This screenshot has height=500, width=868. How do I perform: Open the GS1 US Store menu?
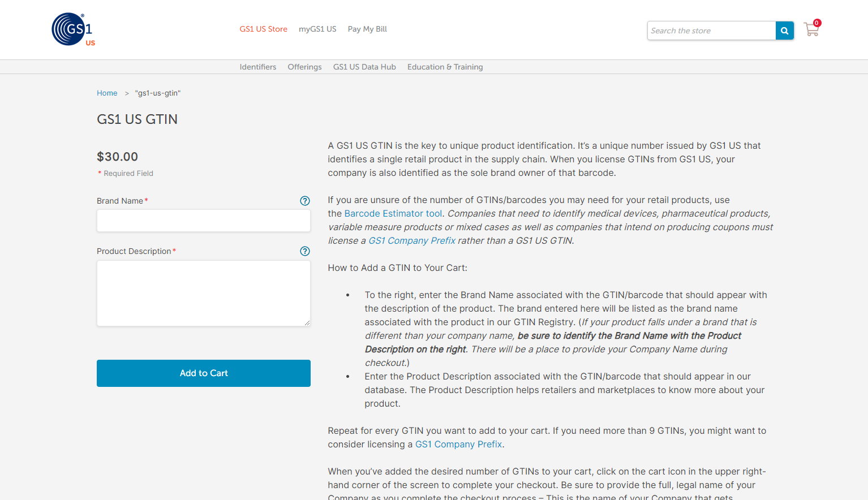click(263, 29)
